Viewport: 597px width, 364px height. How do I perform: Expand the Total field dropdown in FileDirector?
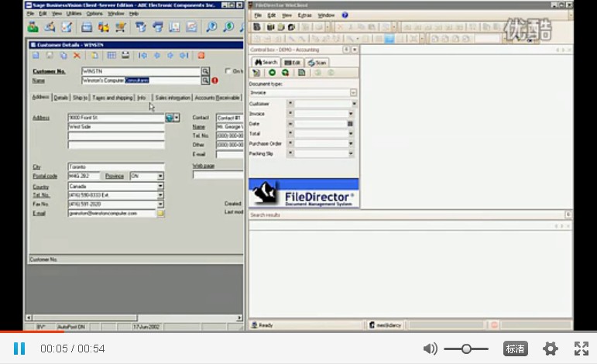[x=351, y=134]
